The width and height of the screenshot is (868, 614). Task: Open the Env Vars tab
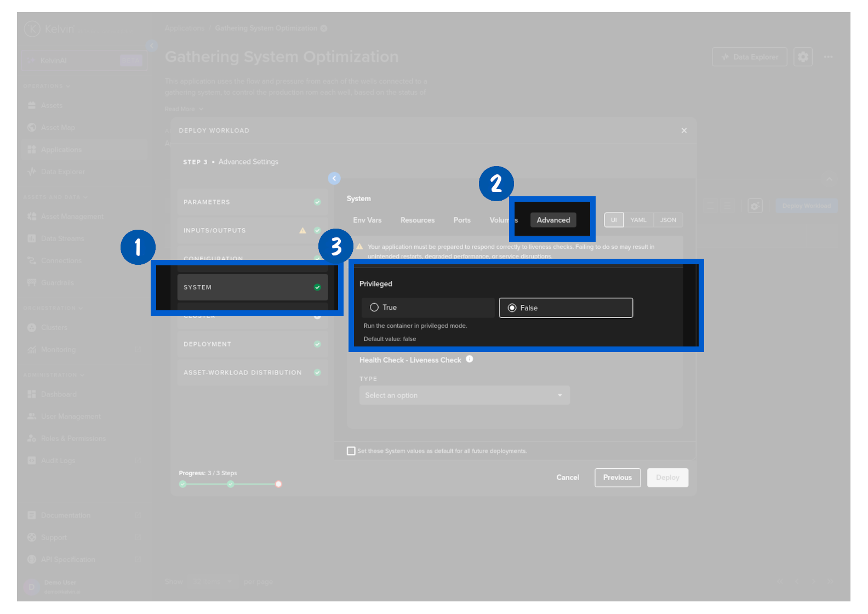coord(367,220)
